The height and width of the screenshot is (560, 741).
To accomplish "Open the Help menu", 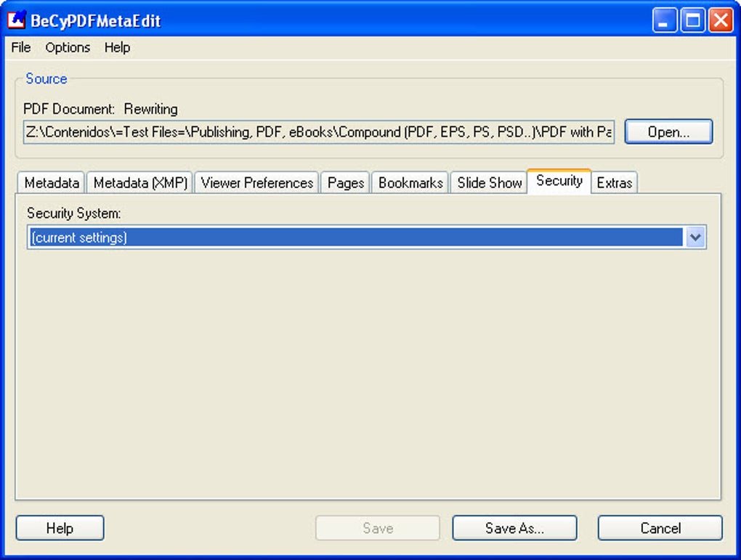I will (x=117, y=47).
